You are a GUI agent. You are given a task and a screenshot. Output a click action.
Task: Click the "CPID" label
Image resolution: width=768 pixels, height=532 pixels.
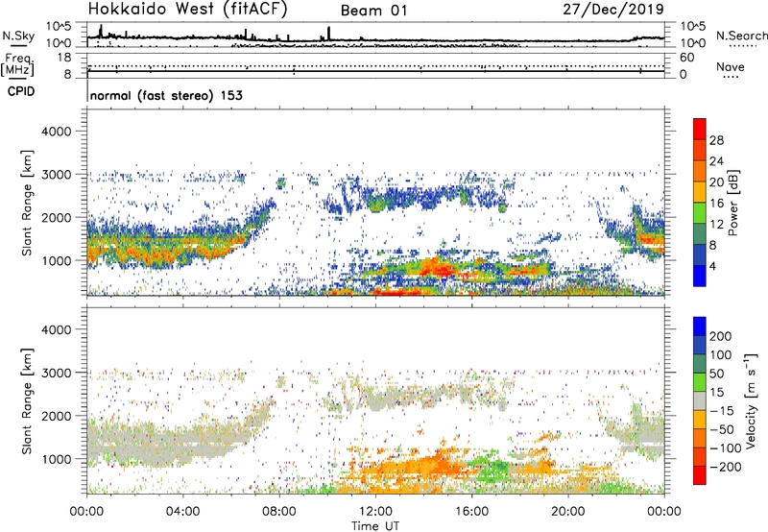pos(20,91)
